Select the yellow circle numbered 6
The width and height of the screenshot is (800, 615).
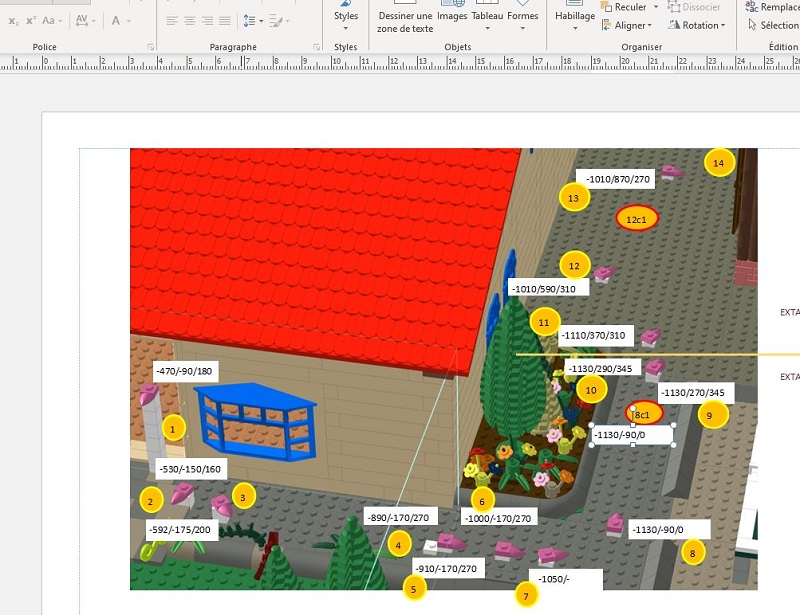[482, 501]
